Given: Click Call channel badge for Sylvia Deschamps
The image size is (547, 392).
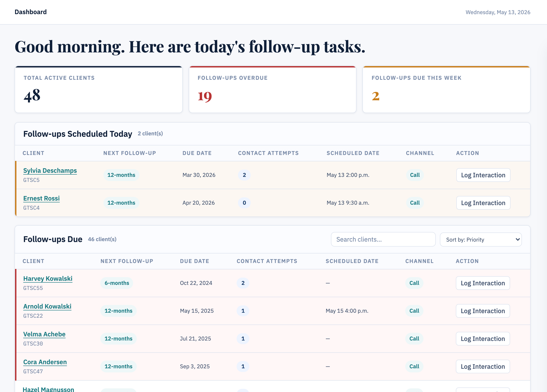Looking at the screenshot, I should tap(415, 175).
